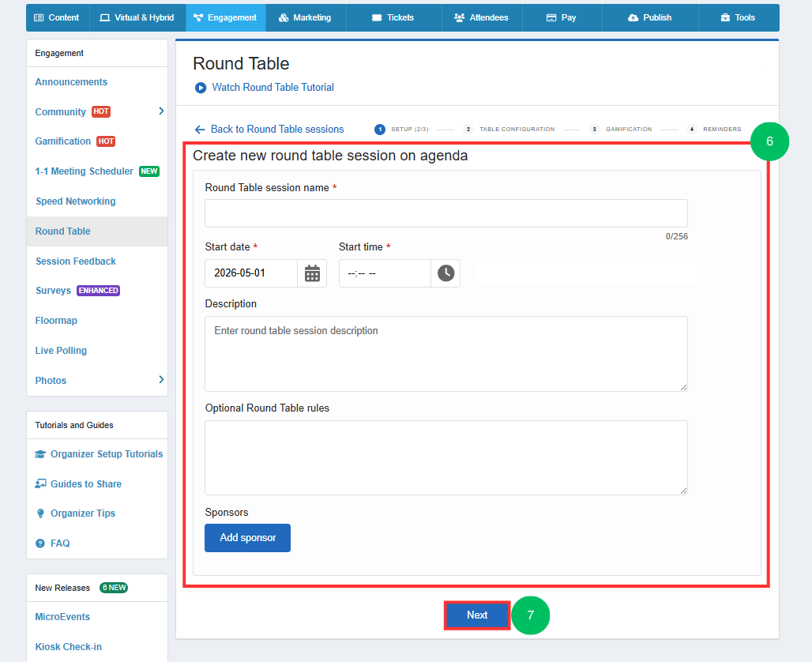
Task: Open the calendar date picker icon
Action: coord(312,273)
